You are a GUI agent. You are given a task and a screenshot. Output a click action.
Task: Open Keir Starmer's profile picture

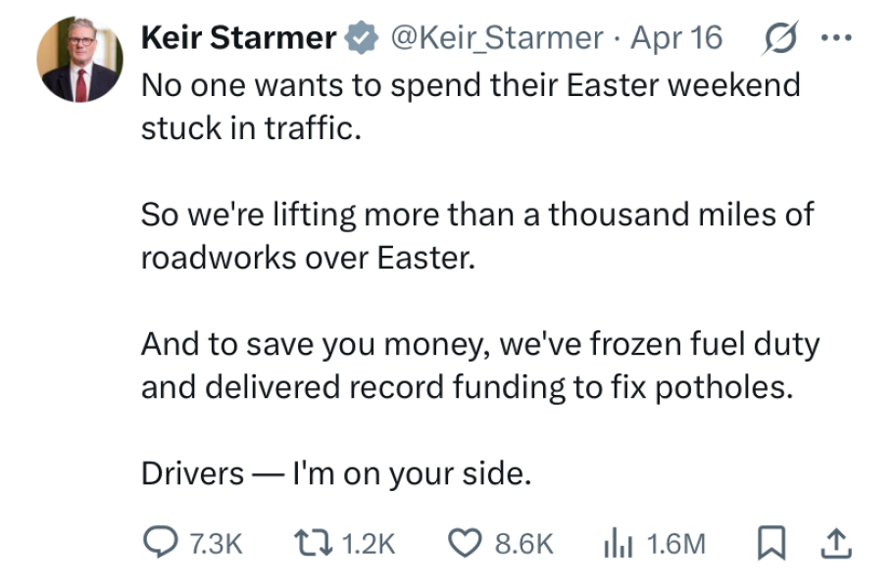pos(77,60)
